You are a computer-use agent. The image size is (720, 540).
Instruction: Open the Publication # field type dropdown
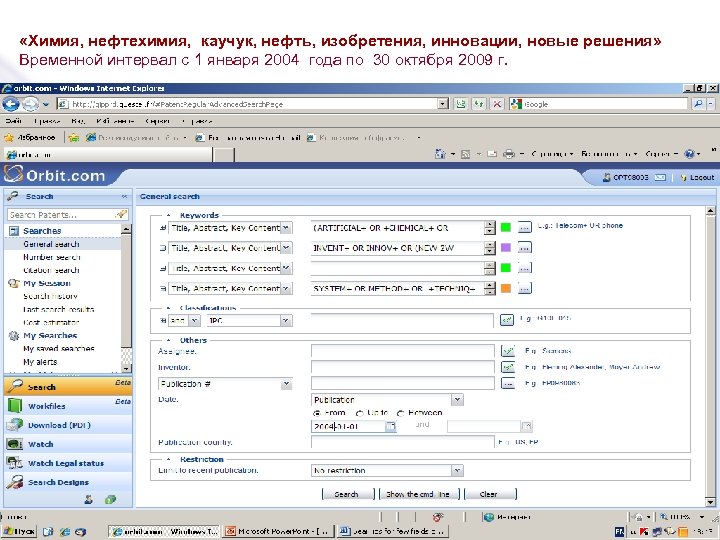click(286, 384)
